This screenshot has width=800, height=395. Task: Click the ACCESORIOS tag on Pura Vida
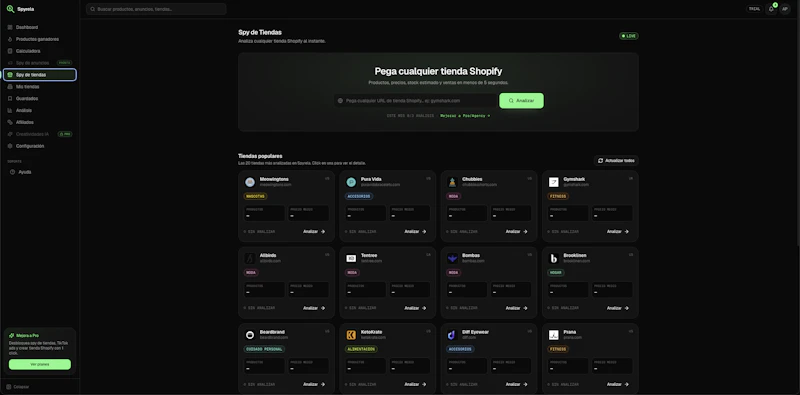tap(359, 196)
